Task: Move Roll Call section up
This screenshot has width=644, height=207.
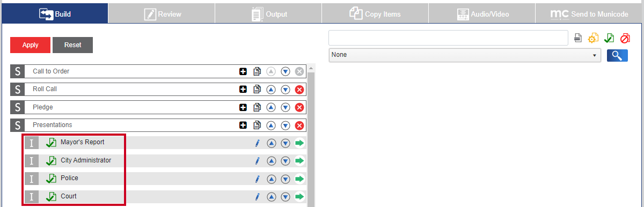Action: [x=271, y=90]
